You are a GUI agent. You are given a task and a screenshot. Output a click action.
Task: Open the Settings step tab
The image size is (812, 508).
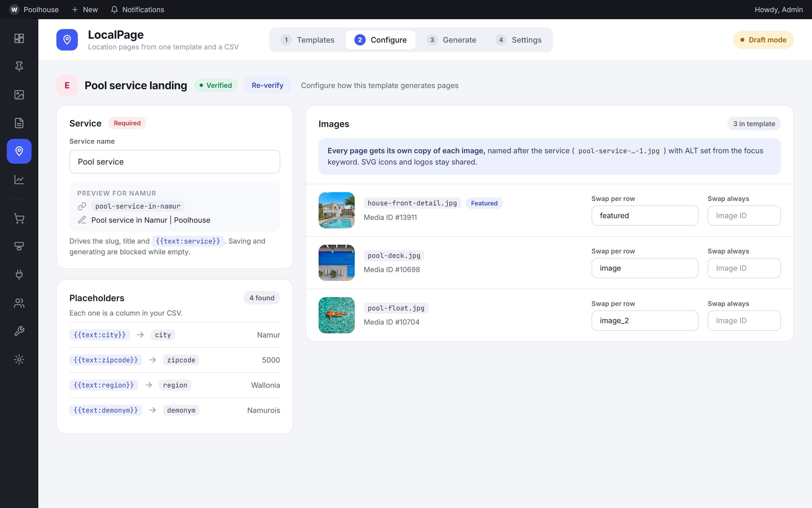coord(519,40)
